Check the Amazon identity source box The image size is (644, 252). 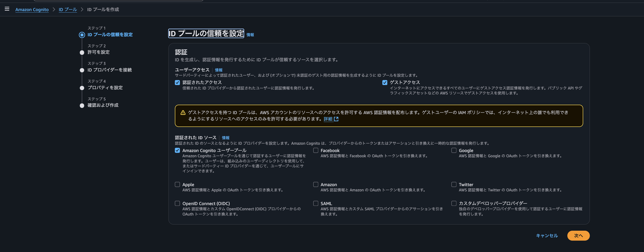pos(316,184)
